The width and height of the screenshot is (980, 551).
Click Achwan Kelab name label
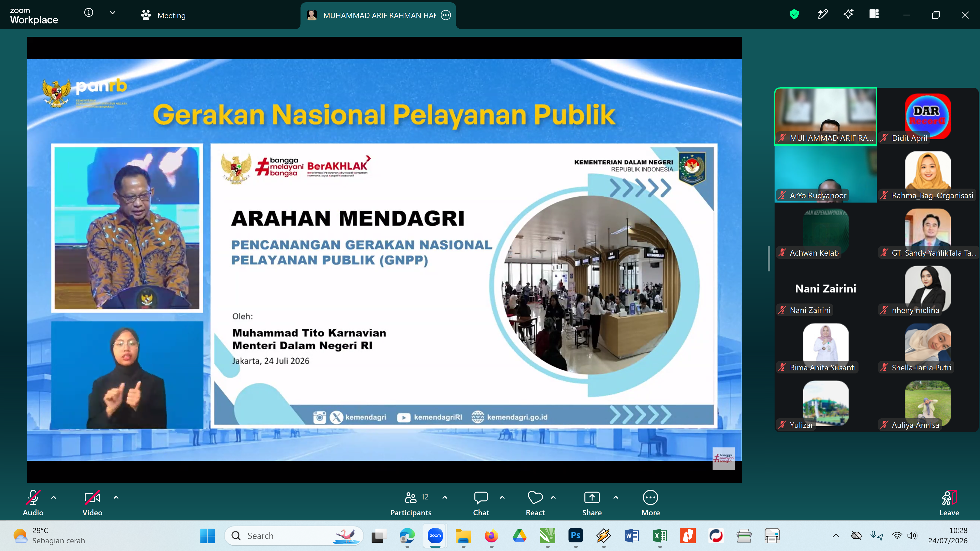(814, 253)
